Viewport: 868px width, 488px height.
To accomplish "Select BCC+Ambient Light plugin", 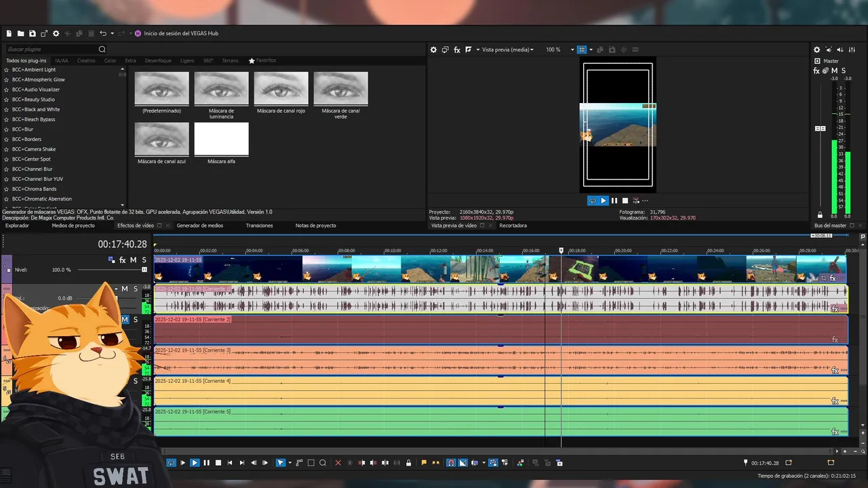I will [x=34, y=70].
